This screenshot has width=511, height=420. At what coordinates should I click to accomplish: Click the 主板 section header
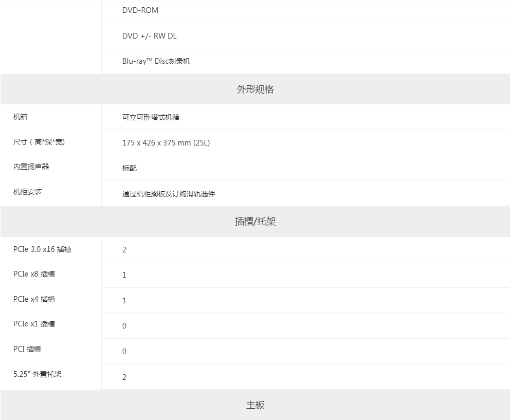(255, 405)
